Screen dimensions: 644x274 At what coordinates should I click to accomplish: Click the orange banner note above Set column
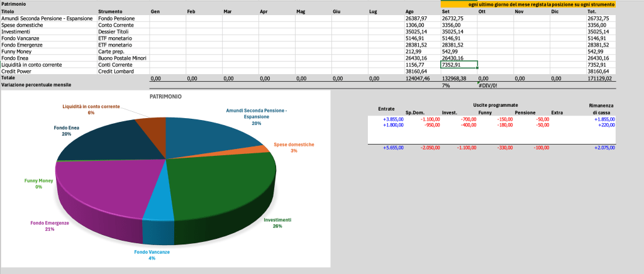pyautogui.click(x=528, y=4)
